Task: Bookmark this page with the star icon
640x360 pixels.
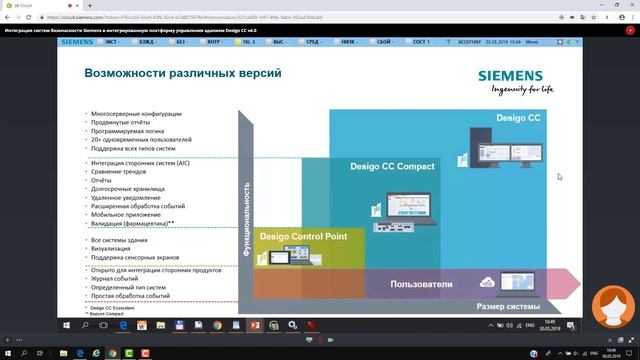Action: point(594,18)
